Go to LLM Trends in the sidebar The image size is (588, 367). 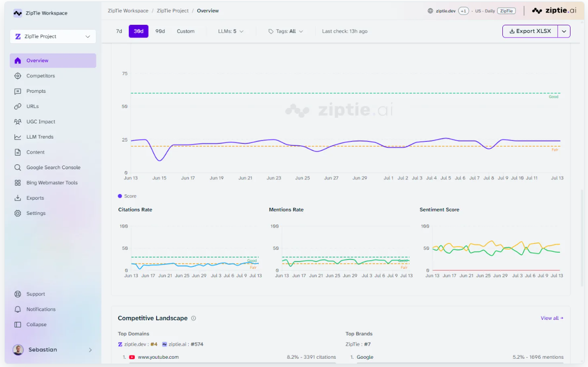tap(53, 137)
